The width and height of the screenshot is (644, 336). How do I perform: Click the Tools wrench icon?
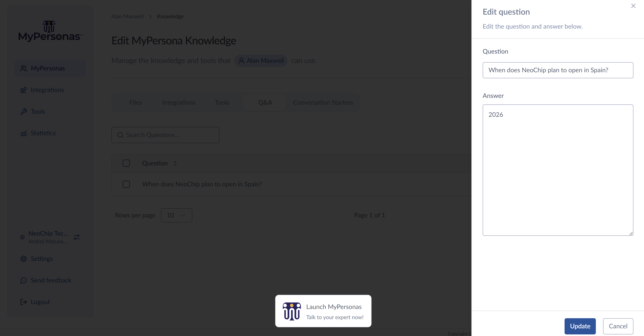(23, 111)
